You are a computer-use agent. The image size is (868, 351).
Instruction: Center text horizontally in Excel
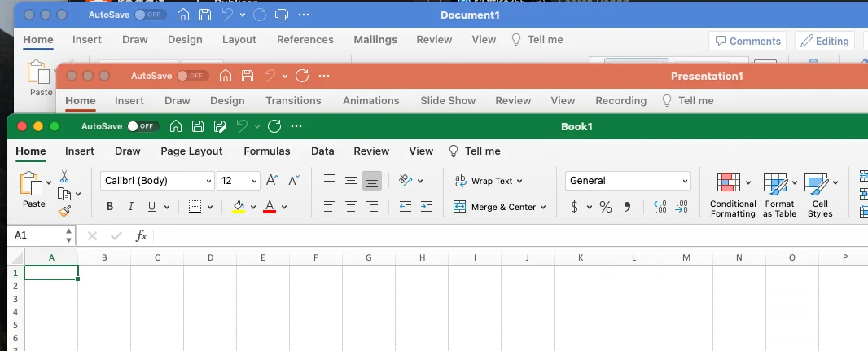click(x=350, y=207)
